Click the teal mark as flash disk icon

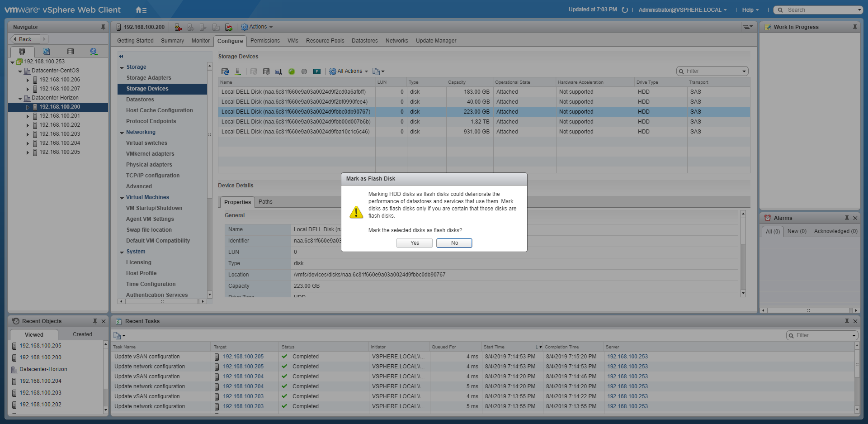pos(317,71)
